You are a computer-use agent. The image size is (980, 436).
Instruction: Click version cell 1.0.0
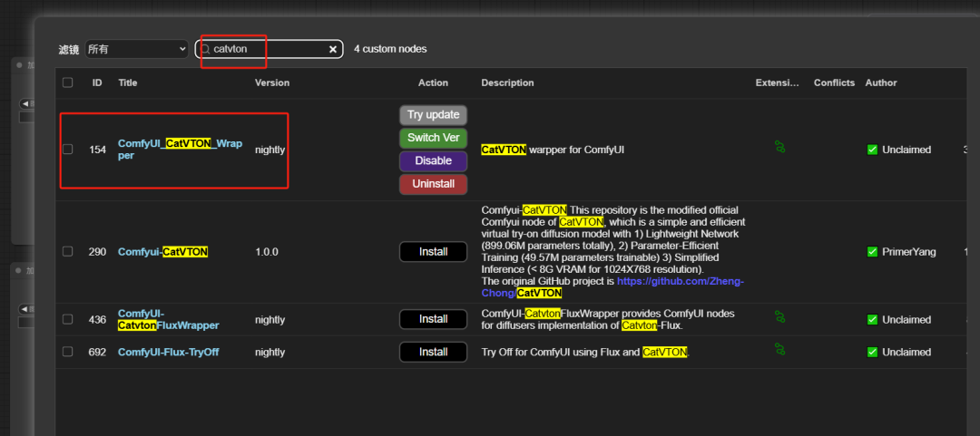click(266, 252)
